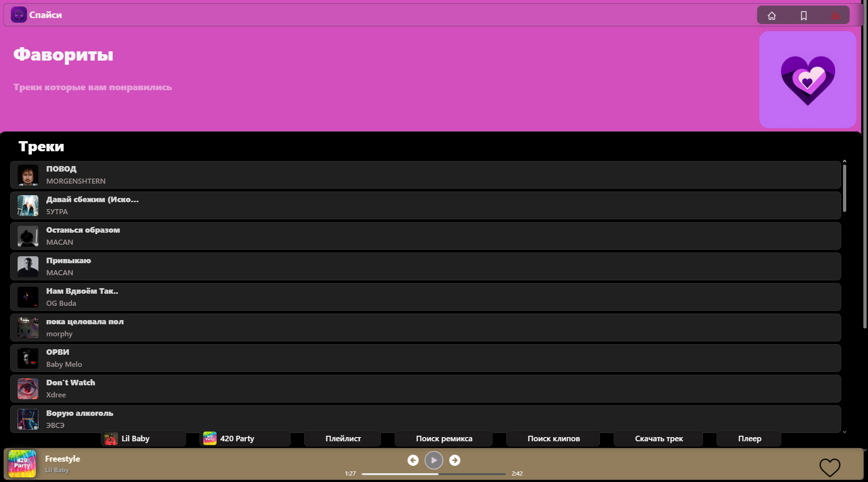Screen dimensions: 868x482
Task: Click the track list scrollbar thumb
Action: coord(844,188)
